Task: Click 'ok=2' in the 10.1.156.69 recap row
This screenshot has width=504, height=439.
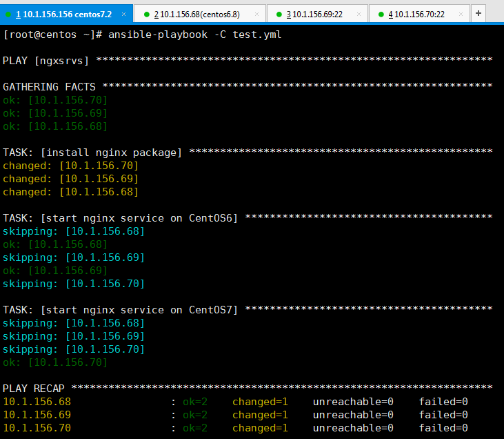Action: point(195,415)
